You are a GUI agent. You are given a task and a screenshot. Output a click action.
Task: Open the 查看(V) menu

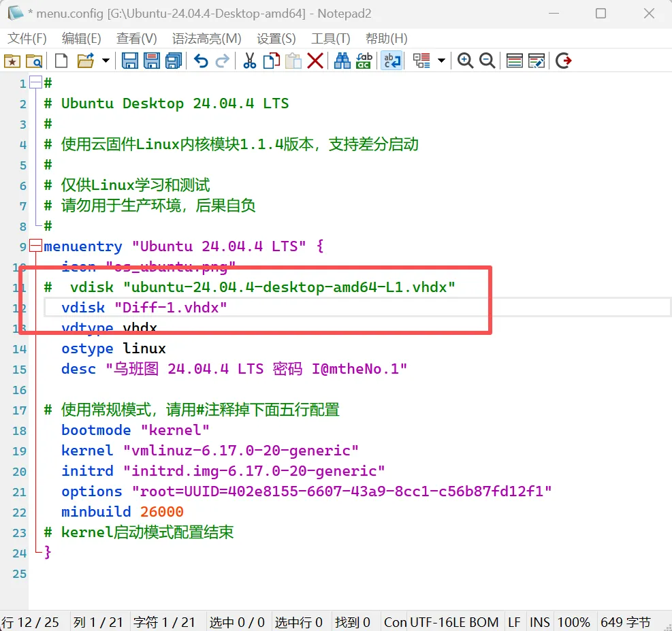coord(137,39)
